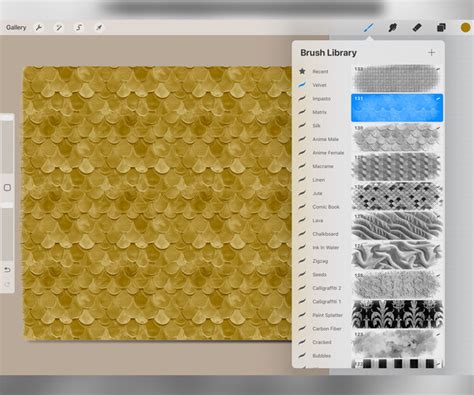
Task: Choose the Anime Female brush set
Action: [x=328, y=153]
